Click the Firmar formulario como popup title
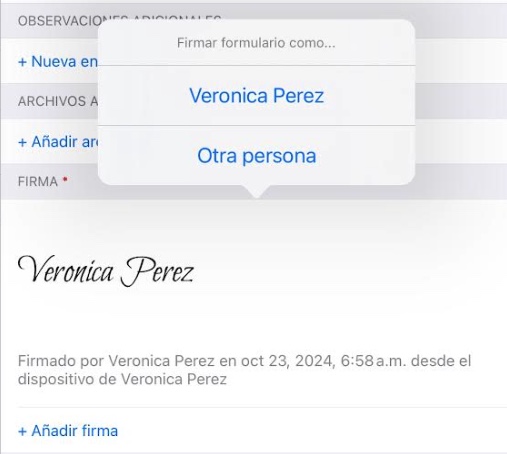Viewport: 507px width, 454px height. 256,43
